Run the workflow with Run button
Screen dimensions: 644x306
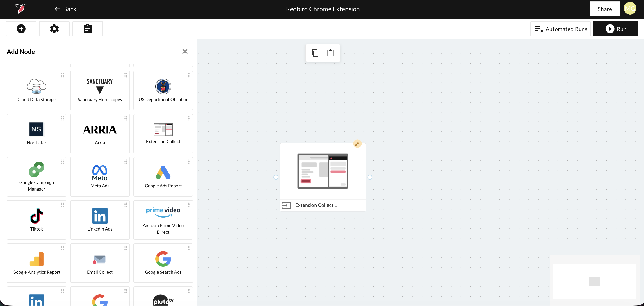pos(615,29)
